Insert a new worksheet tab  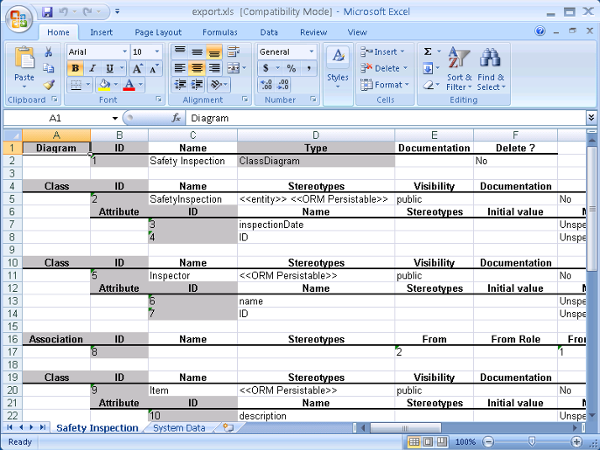tap(228, 427)
